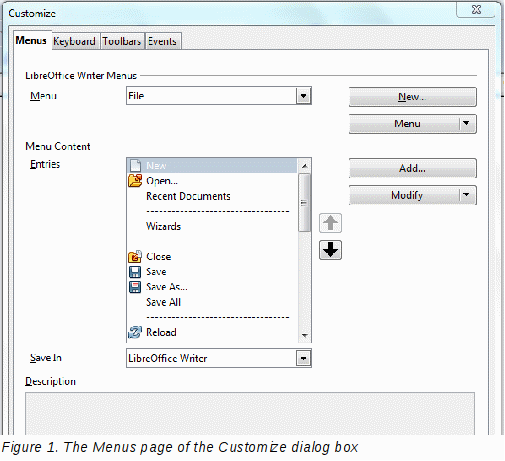
Task: Select the separator line below Save All
Action: 218,317
